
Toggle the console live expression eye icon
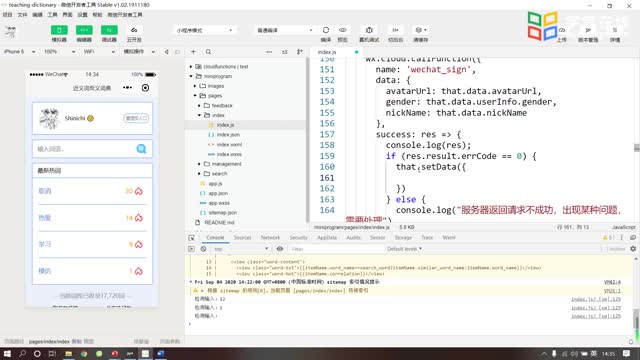coord(280,249)
